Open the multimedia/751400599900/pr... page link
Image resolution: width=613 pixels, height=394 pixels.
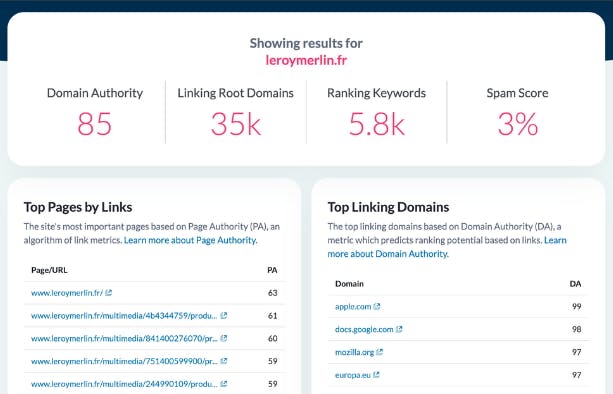point(124,361)
